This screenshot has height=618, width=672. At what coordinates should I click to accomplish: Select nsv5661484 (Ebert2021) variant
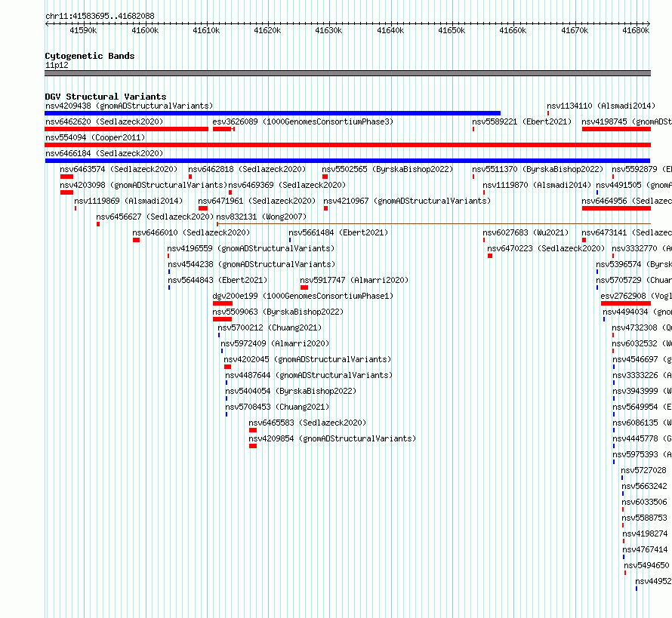point(338,232)
